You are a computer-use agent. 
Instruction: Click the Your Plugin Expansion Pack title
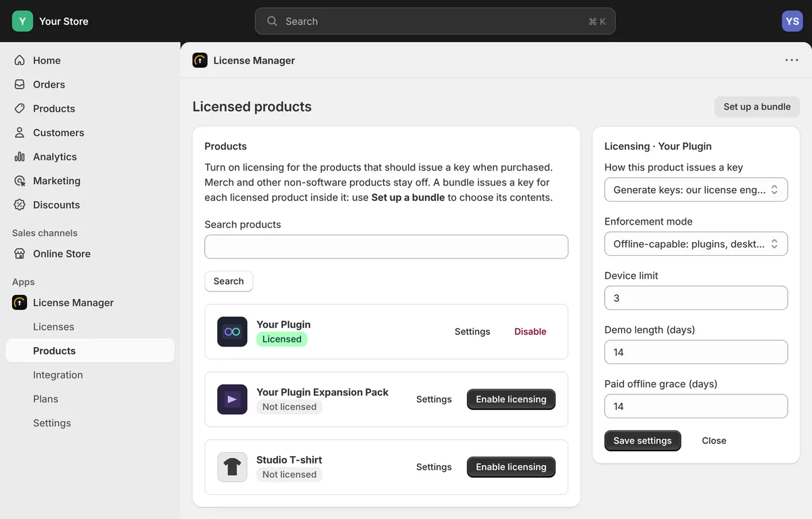tap(322, 392)
